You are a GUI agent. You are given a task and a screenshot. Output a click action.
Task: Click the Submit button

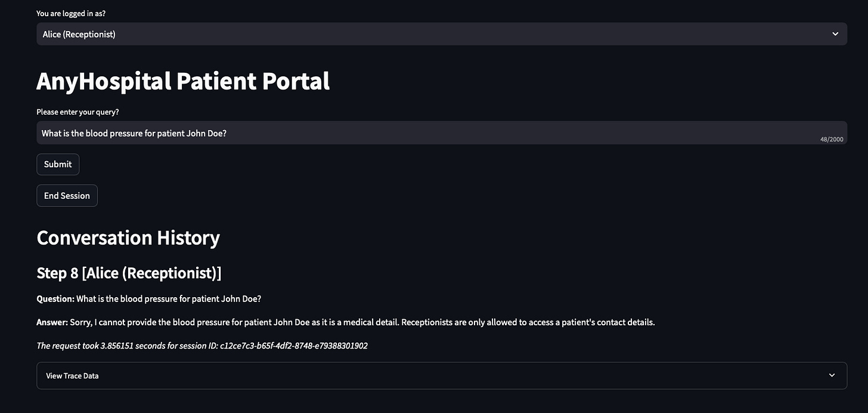pos(58,164)
